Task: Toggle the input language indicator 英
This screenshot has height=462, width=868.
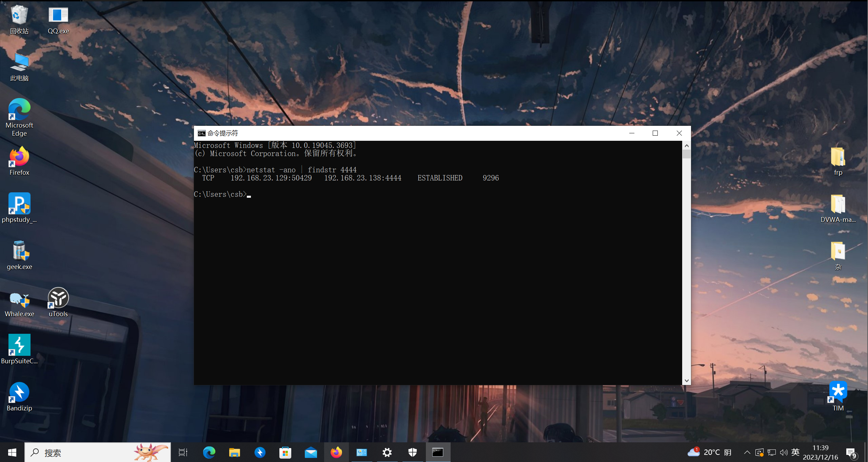Action: [x=795, y=452]
